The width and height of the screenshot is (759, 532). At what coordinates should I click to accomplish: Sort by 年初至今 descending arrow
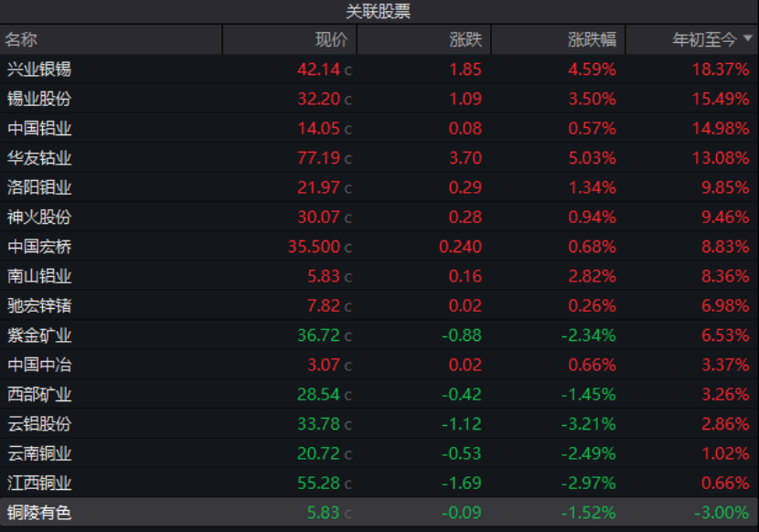(x=748, y=39)
